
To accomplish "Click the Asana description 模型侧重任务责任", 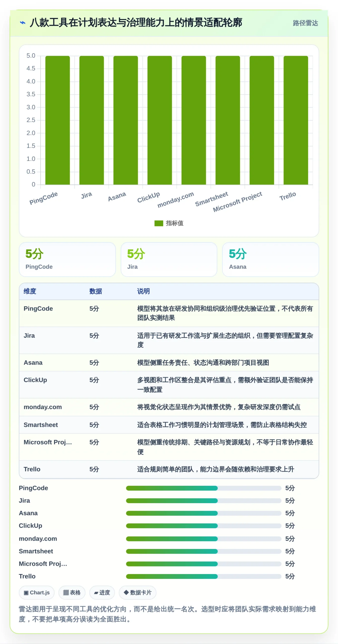I will (x=203, y=363).
